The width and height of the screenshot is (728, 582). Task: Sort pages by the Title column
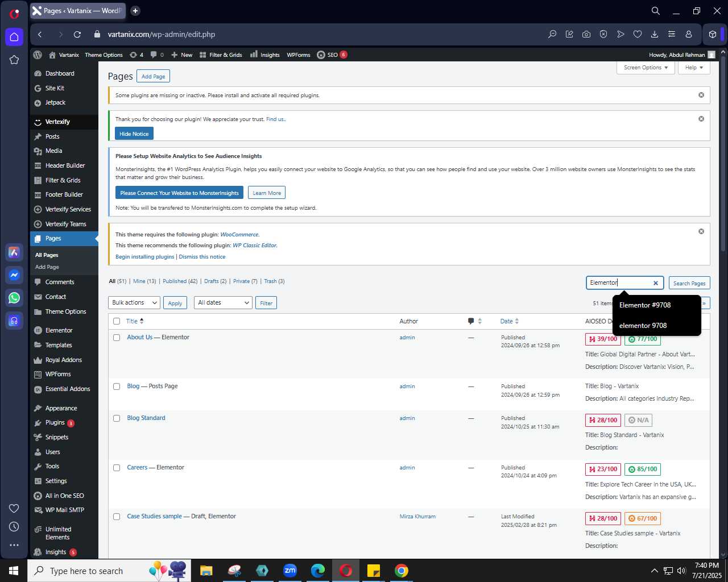(135, 321)
